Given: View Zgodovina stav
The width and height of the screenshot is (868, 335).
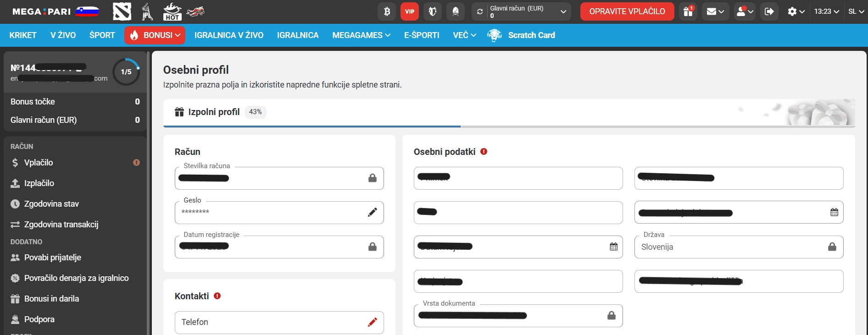Looking at the screenshot, I should coord(75,204).
